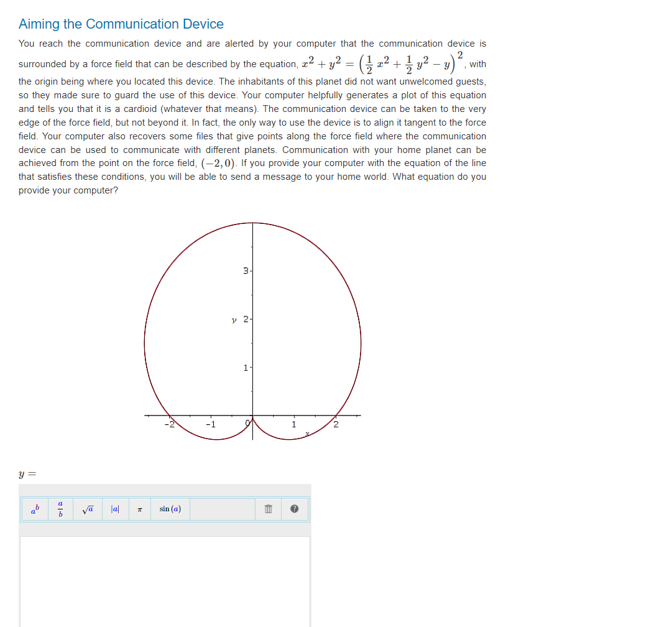Insert an exponent using the a^b button
This screenshot has height=627, width=672.
coord(34,509)
